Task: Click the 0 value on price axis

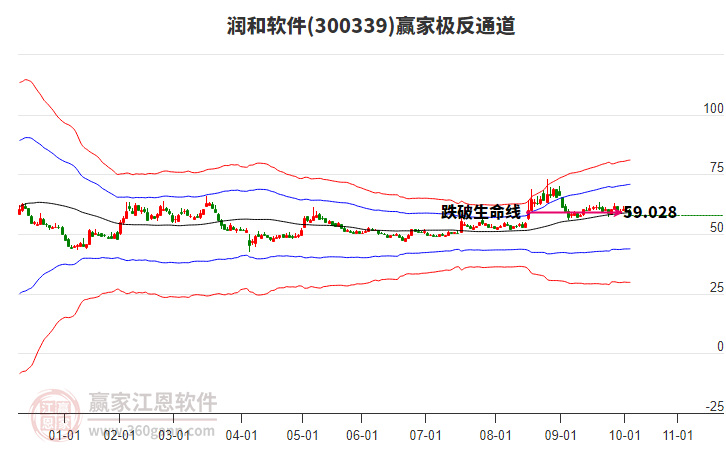Action: (720, 346)
